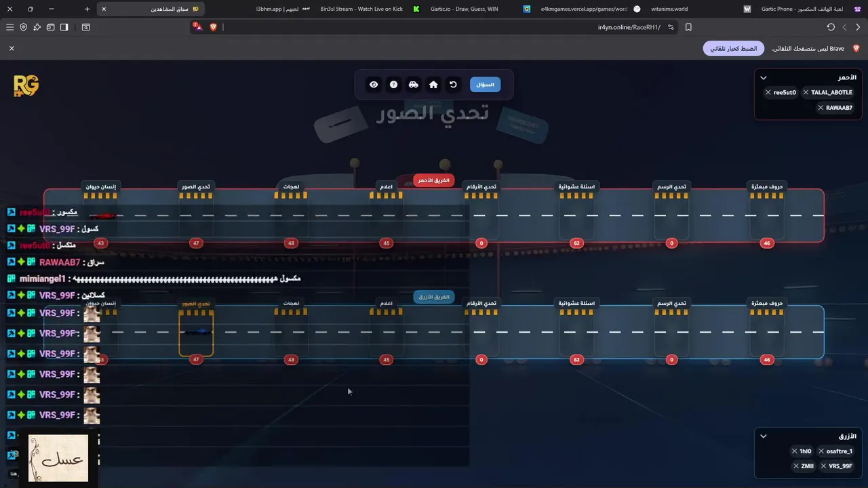The image size is (868, 488).
Task: Set Brave as default browser button
Action: 734,49
